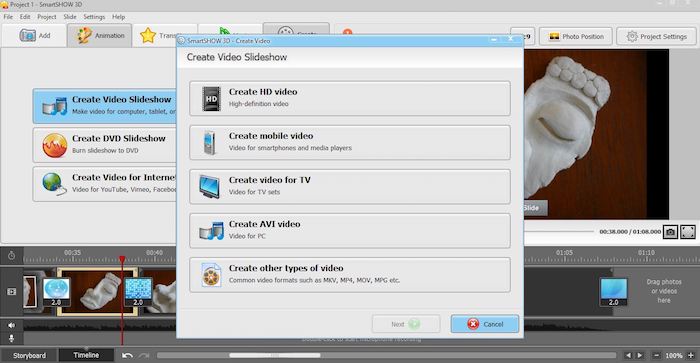
Task: Select Create Video Slideshow in main window
Action: click(x=105, y=106)
